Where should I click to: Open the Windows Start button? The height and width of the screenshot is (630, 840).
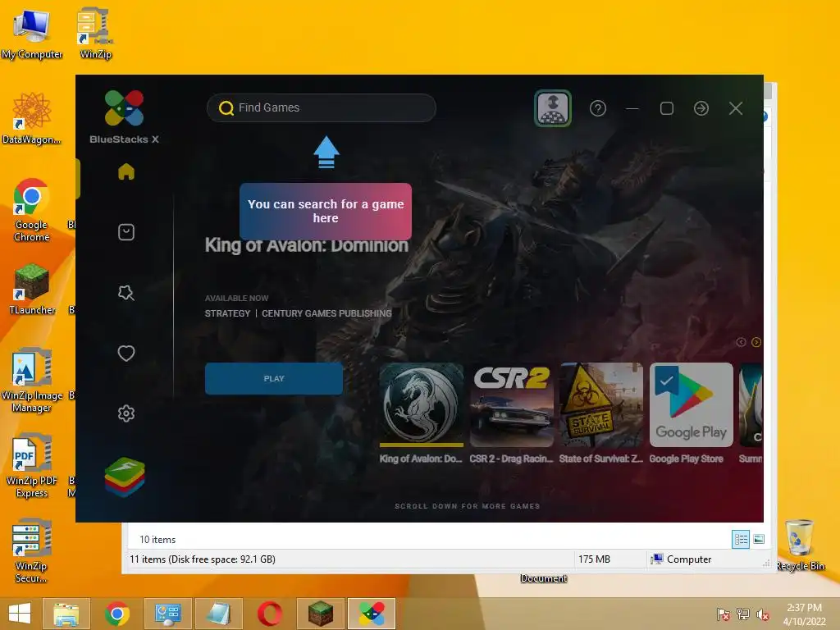coord(20,613)
